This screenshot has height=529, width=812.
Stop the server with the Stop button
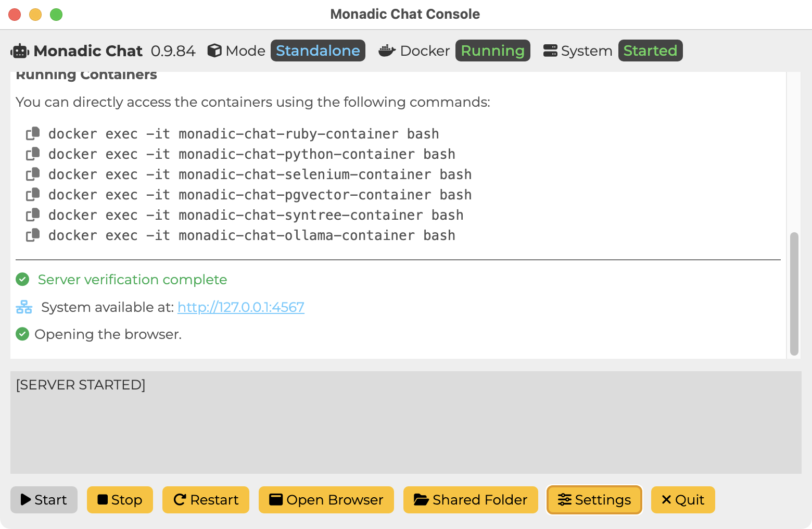click(x=120, y=500)
